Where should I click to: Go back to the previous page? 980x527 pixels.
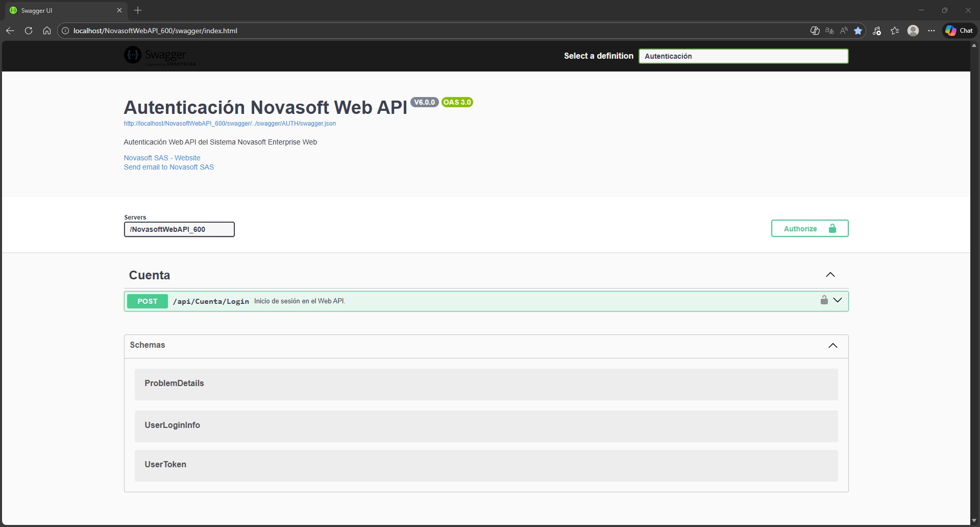(10, 31)
